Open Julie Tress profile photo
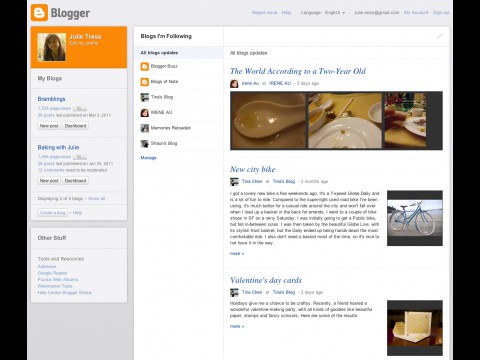Viewport: 480px width, 360px height. coord(52,47)
